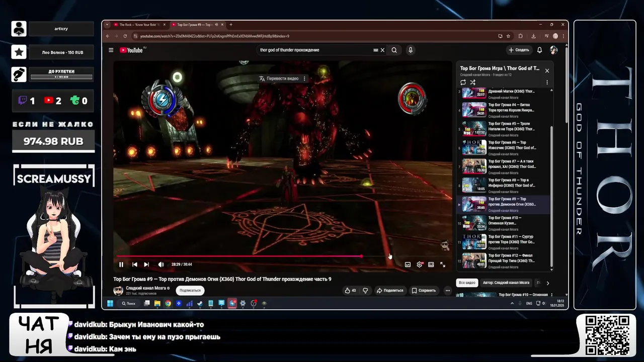
Task: Dislike the video thumbs down
Action: (x=366, y=291)
